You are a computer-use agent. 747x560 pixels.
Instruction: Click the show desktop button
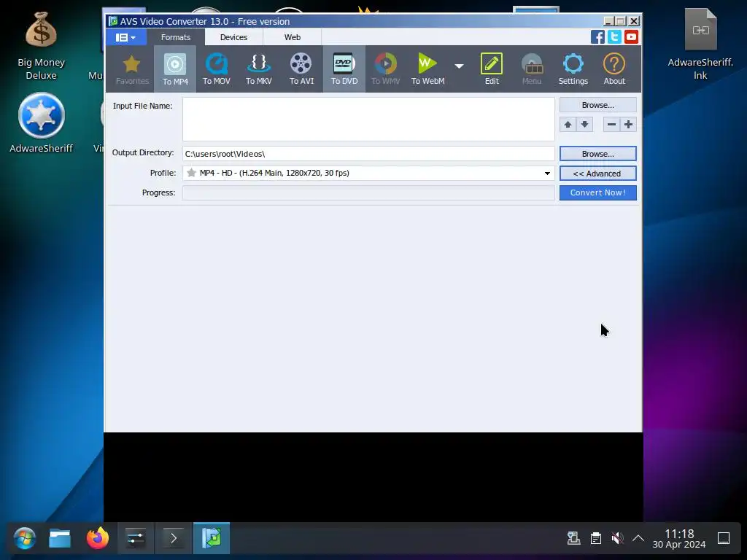coord(724,539)
